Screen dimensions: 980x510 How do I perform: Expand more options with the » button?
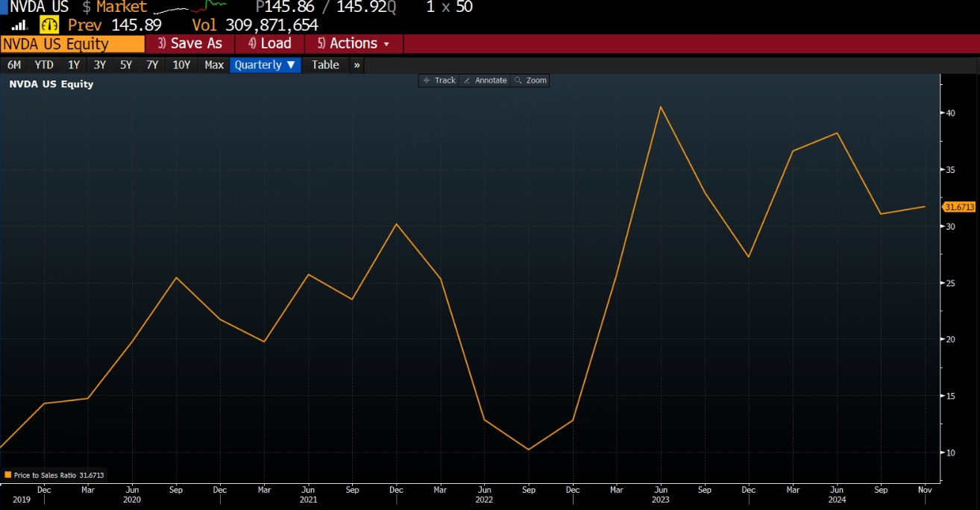click(x=356, y=65)
